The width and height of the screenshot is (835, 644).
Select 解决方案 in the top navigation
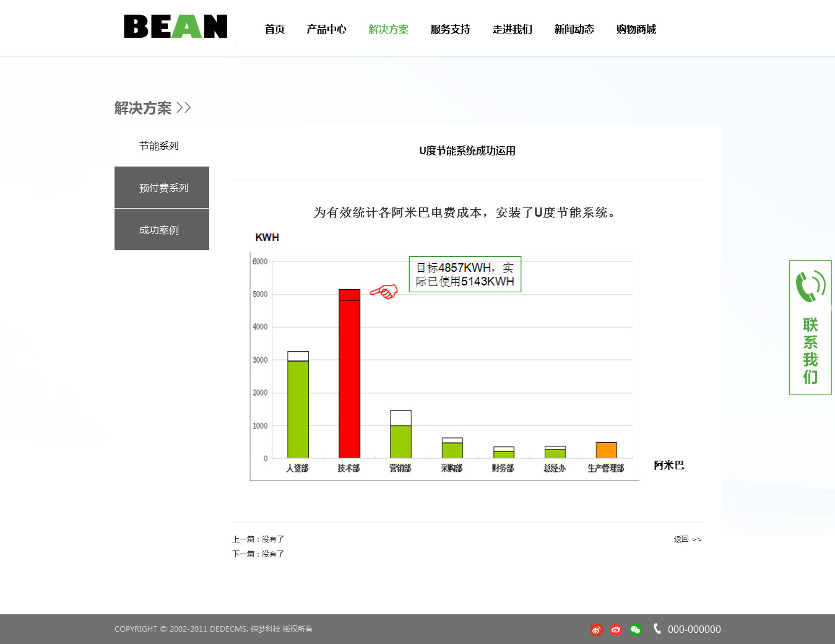(x=388, y=29)
